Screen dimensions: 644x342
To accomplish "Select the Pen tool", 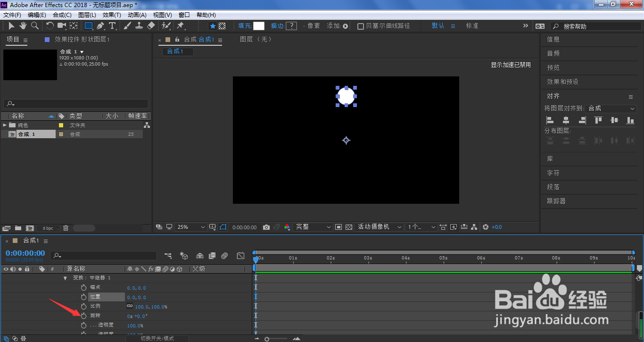I will (100, 25).
